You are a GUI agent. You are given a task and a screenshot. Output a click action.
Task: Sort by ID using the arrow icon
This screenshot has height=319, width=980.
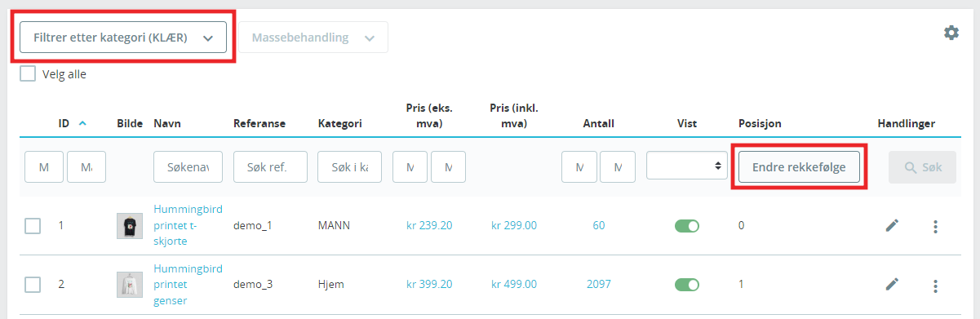[82, 124]
